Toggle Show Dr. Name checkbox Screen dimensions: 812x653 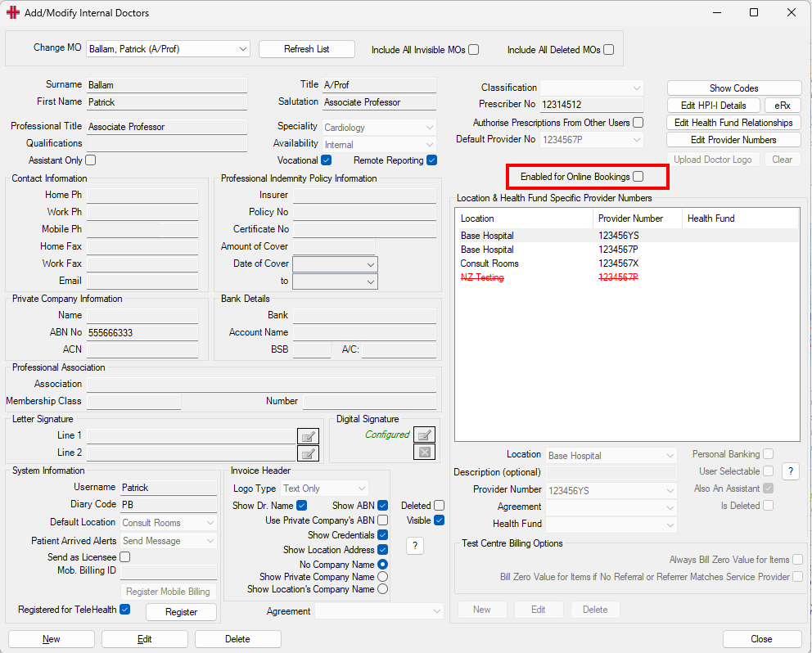coord(301,506)
